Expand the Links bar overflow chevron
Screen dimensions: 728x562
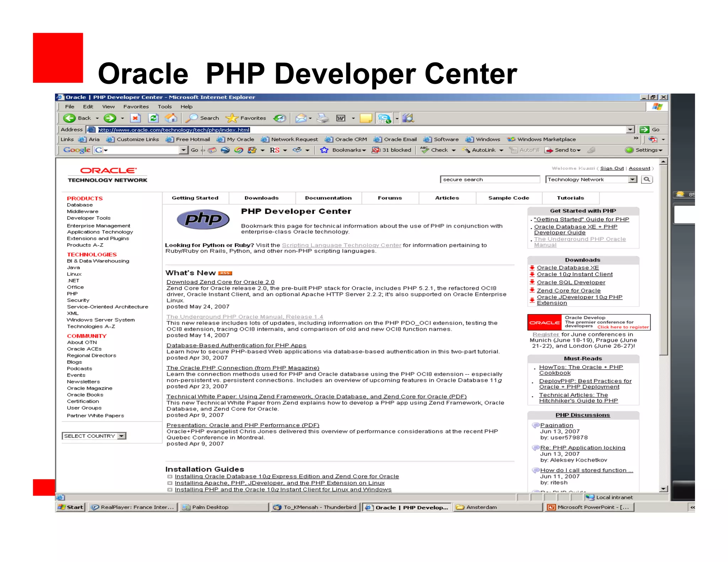coord(636,138)
